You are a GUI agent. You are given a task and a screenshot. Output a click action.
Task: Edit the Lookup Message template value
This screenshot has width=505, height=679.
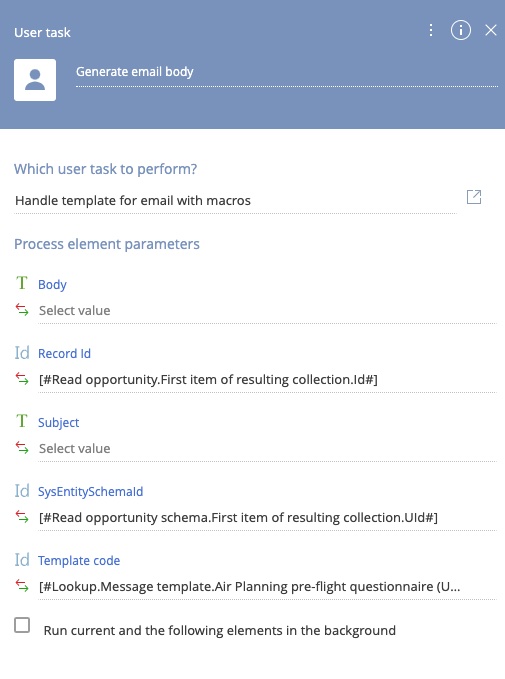[267, 587]
